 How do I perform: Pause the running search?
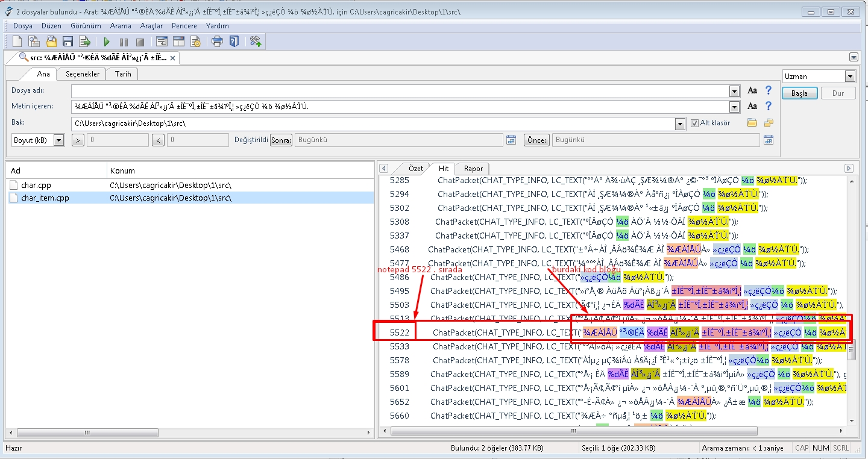click(122, 41)
